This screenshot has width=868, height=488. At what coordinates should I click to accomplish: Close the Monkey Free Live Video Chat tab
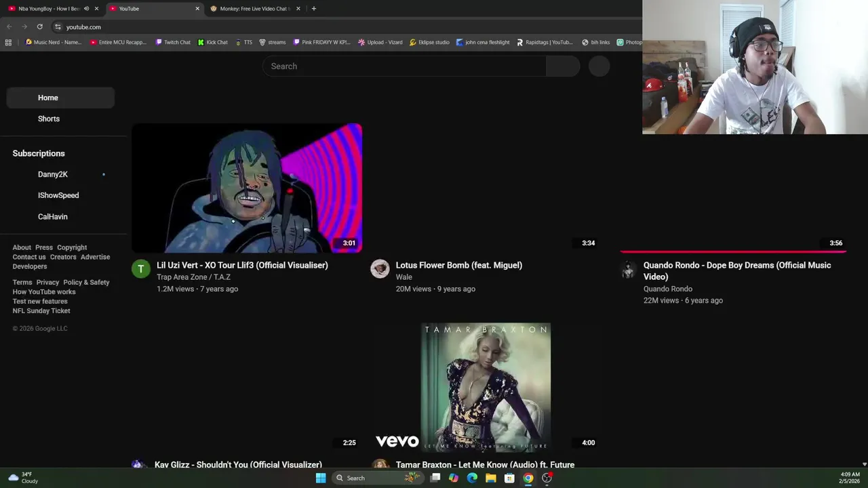pos(298,8)
